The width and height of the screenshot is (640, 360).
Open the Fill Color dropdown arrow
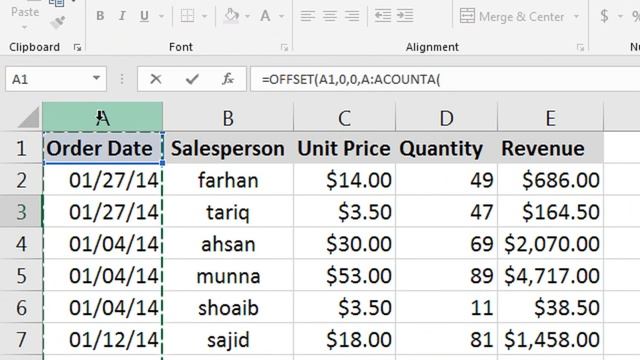tap(247, 16)
